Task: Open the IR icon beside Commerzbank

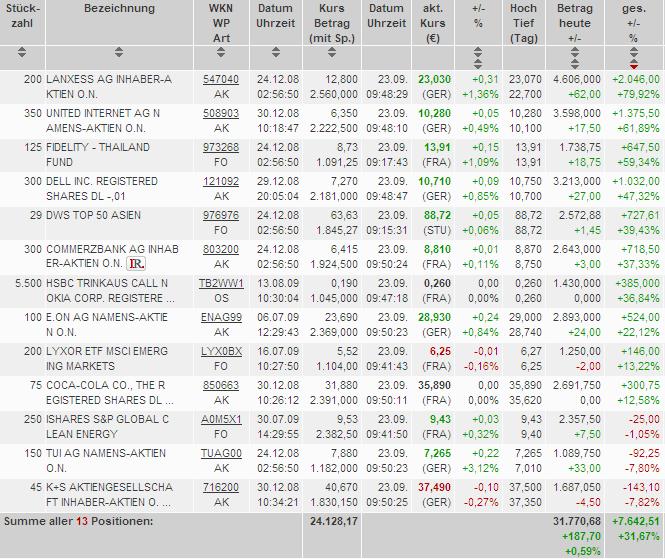Action: (x=137, y=264)
